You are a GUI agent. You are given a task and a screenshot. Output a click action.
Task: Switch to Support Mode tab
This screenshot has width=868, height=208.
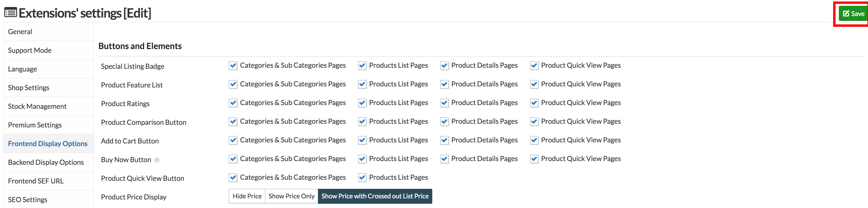[x=30, y=50]
